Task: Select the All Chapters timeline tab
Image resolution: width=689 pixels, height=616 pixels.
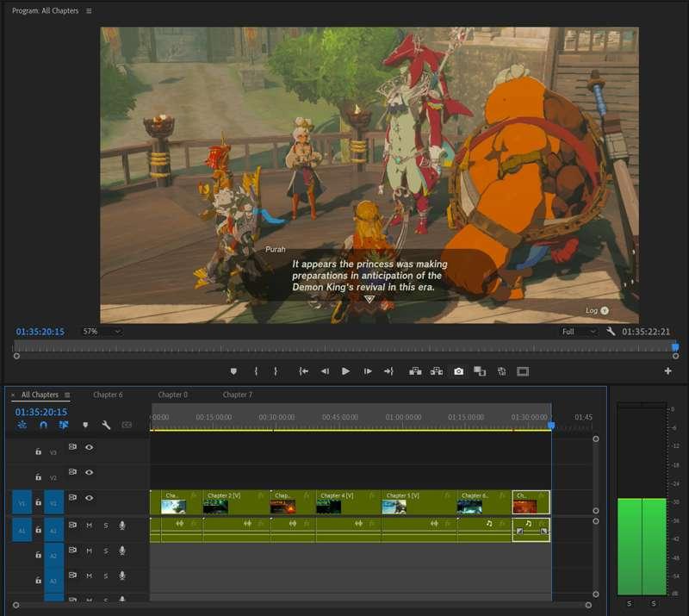Action: click(x=40, y=395)
